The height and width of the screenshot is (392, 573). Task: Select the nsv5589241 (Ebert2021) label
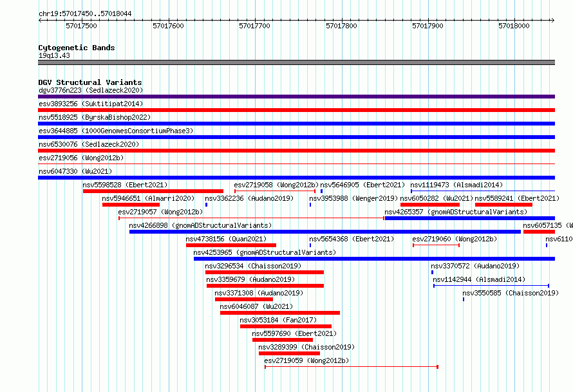[517, 198]
